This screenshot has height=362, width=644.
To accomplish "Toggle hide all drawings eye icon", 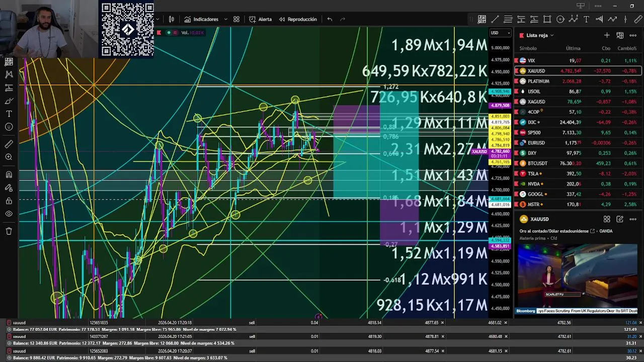I will point(9,214).
